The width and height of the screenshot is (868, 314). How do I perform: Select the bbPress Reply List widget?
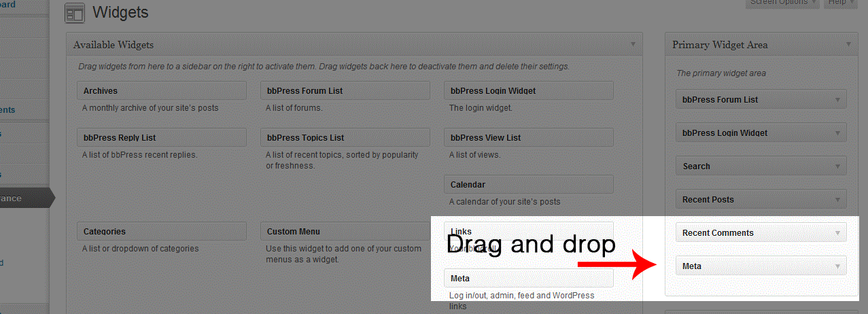click(162, 138)
